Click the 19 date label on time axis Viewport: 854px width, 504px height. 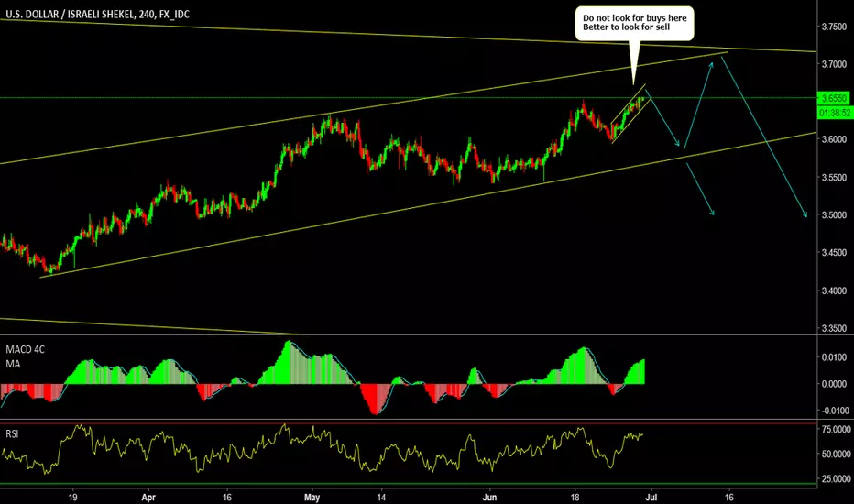tap(72, 498)
